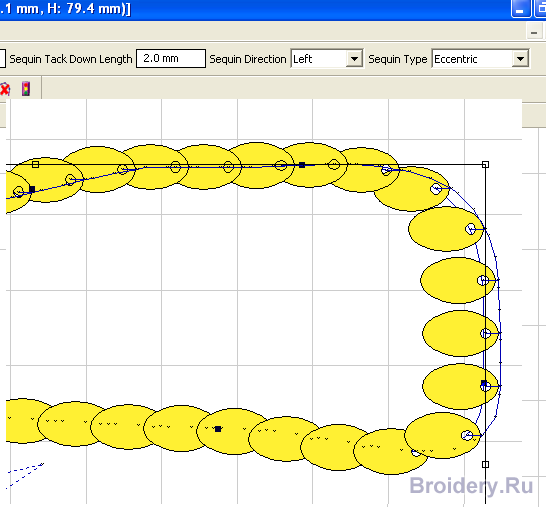Click the 'Left' value in Sequin Direction
Viewport: 546px width, 507px height.
(302, 59)
